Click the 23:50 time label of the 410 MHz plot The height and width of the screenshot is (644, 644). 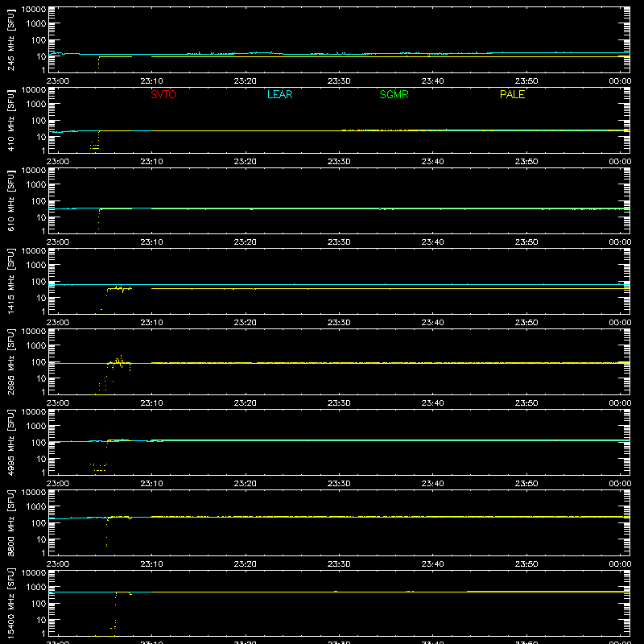coord(526,162)
